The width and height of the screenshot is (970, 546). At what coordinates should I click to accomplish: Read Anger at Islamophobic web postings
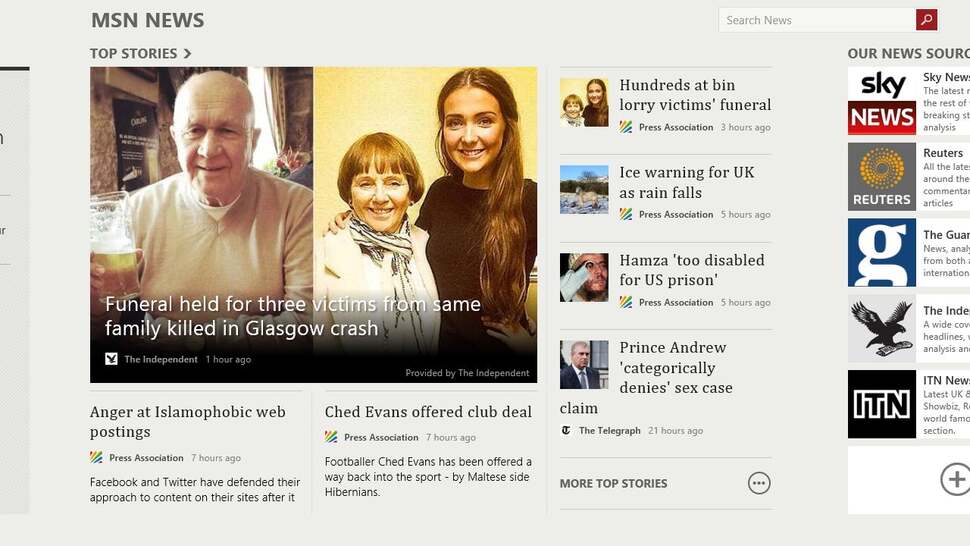[187, 421]
